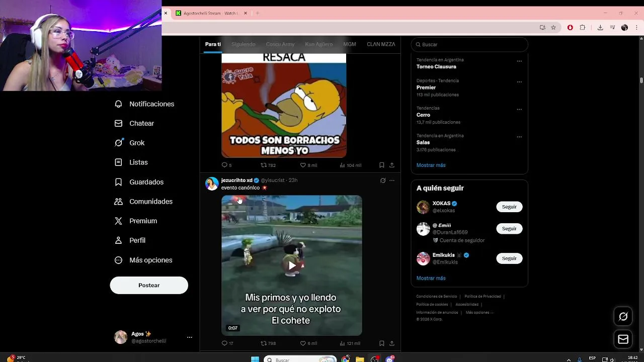Open jezucrihto xd profile name
This screenshot has height=362, width=644.
tap(237, 180)
